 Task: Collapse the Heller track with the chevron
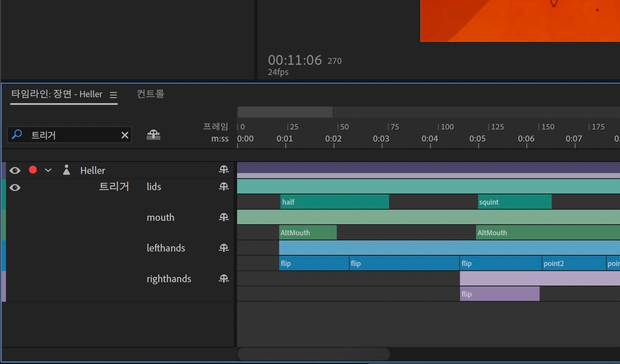tap(48, 170)
